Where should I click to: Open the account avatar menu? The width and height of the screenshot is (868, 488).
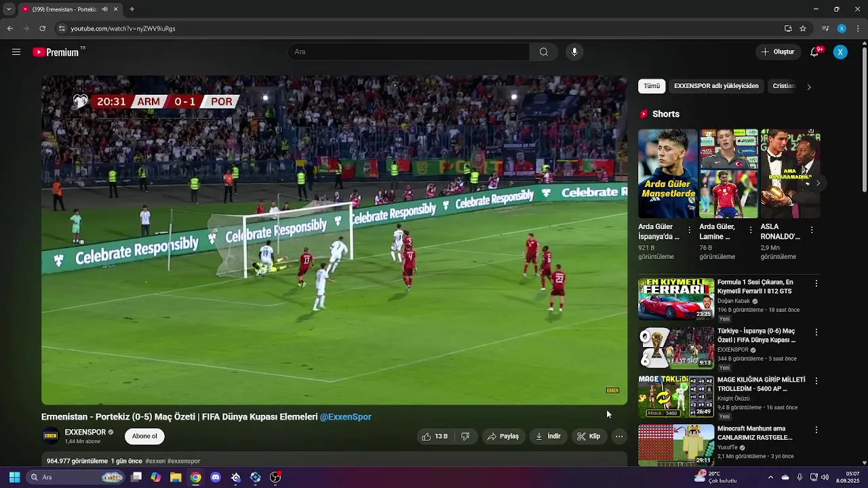tap(840, 52)
